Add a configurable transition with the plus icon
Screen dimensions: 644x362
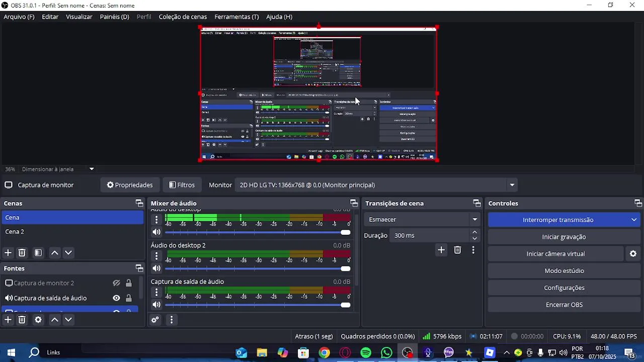pos(441,250)
